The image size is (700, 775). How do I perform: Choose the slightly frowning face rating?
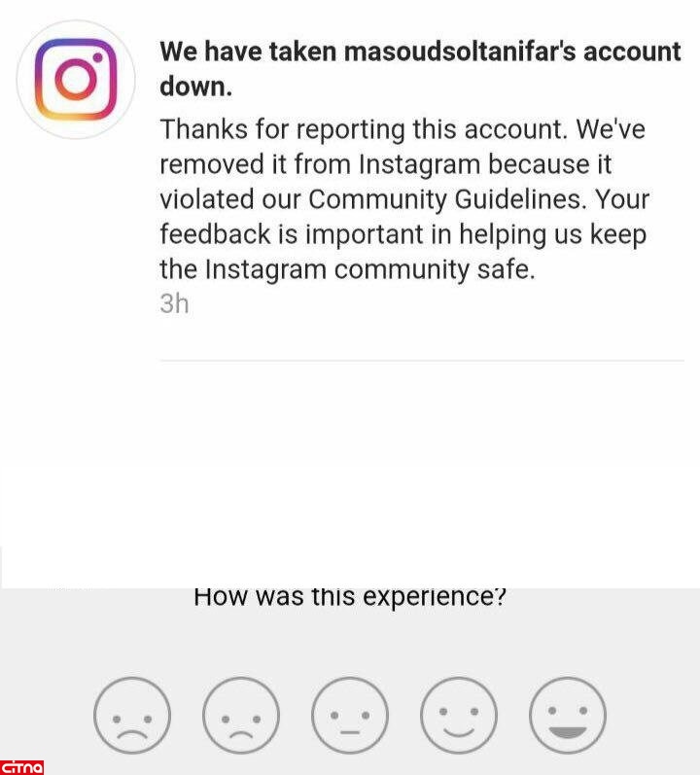pos(241,715)
